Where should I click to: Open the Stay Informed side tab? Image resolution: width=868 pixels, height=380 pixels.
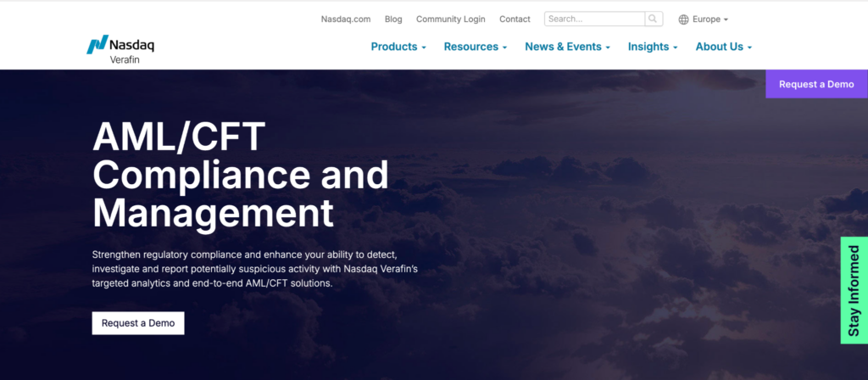854,290
